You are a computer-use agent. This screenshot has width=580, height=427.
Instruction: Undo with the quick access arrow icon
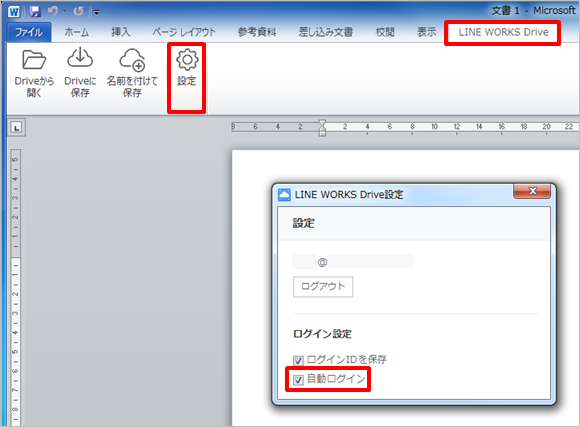(53, 11)
